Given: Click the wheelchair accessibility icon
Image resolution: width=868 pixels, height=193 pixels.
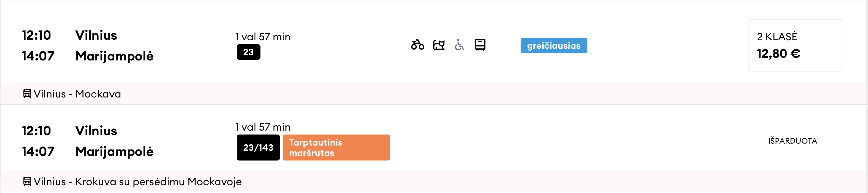Looking at the screenshot, I should tap(459, 45).
